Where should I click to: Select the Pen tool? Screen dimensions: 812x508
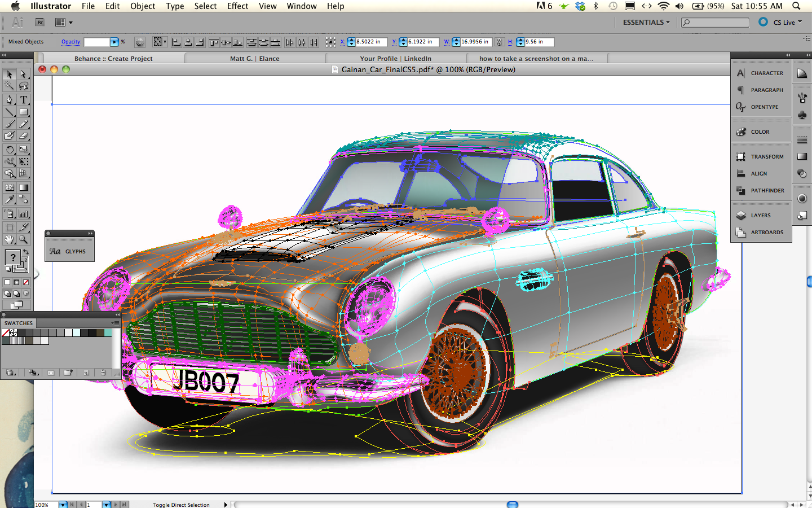10,100
